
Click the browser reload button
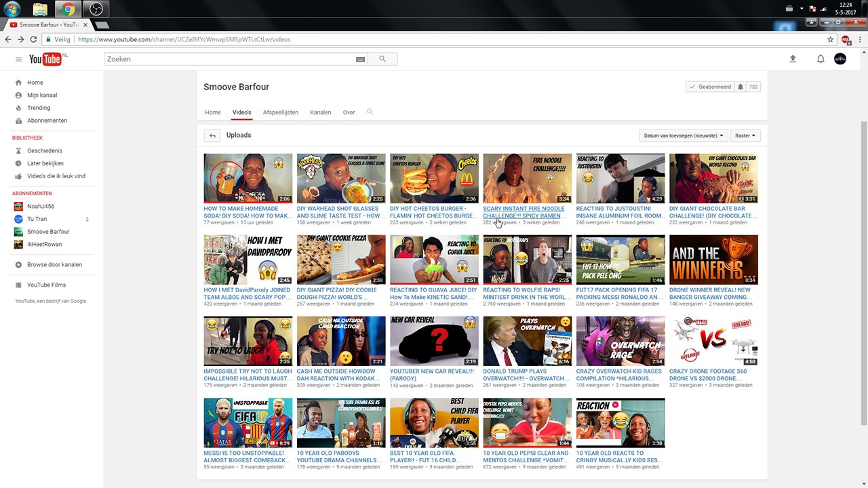click(x=34, y=39)
